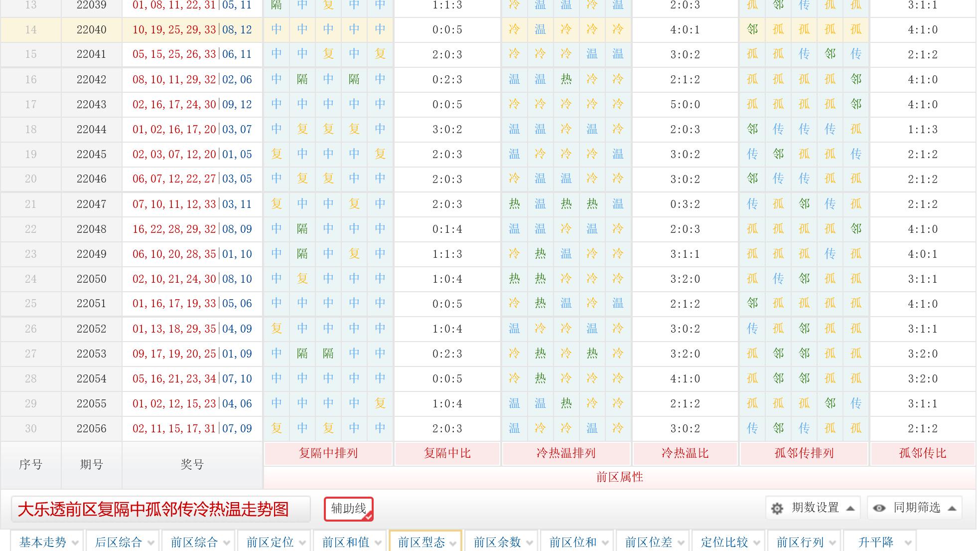This screenshot has width=980, height=551.
Task: Click winning numbers 09, 17, 19, 20, 25|01, 09
Action: [192, 354]
